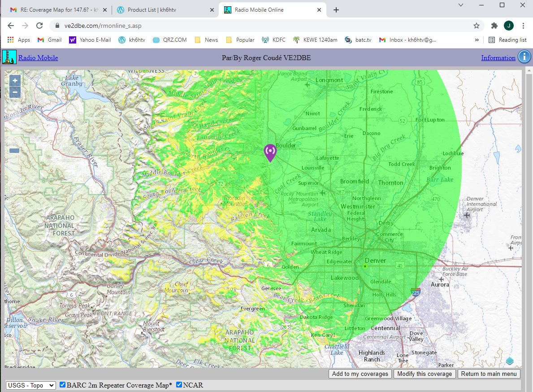Click the Westminster label on the map
The height and width of the screenshot is (392, 533).
(x=358, y=206)
